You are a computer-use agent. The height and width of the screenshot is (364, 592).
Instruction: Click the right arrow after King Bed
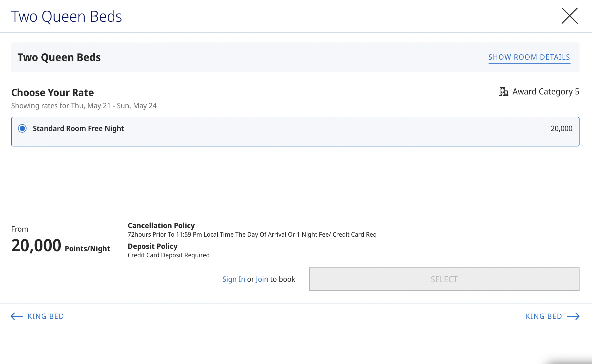click(573, 316)
